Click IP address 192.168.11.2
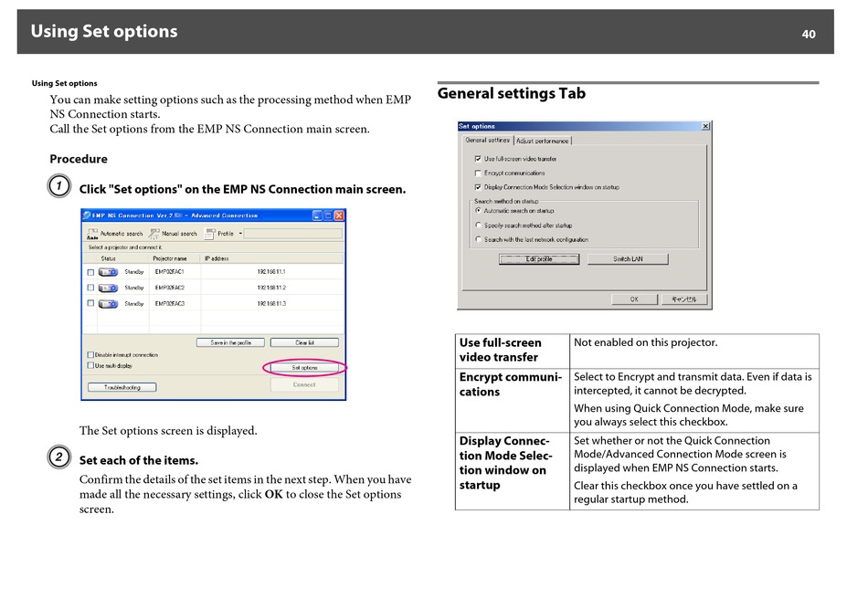The width and height of the screenshot is (868, 609). click(271, 288)
